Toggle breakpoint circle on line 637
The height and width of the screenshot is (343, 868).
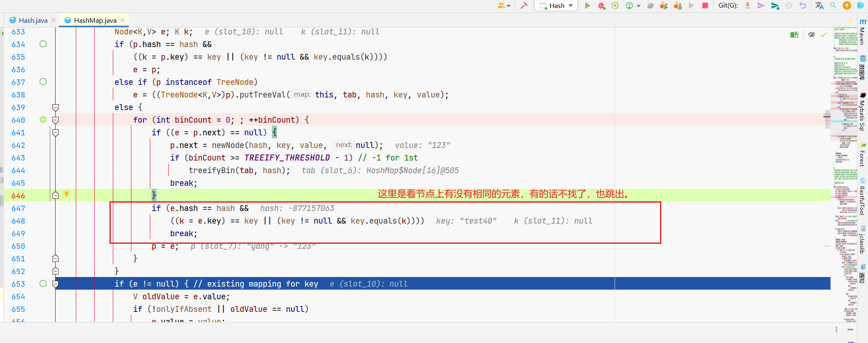43,82
